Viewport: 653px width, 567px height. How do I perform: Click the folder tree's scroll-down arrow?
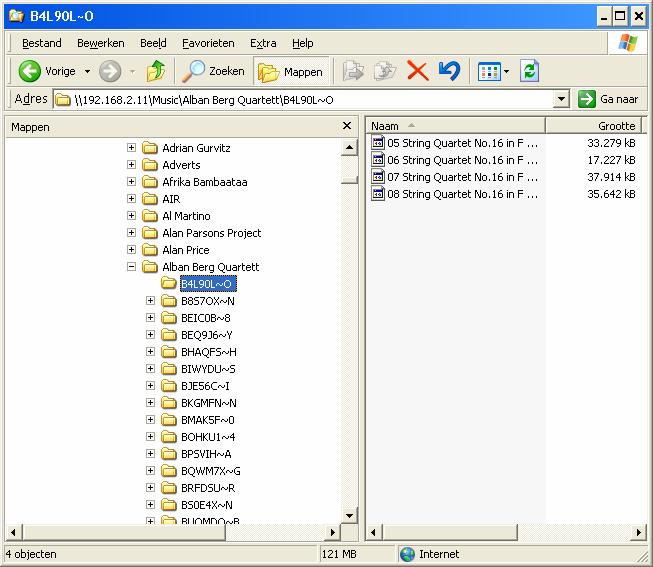coord(349,516)
